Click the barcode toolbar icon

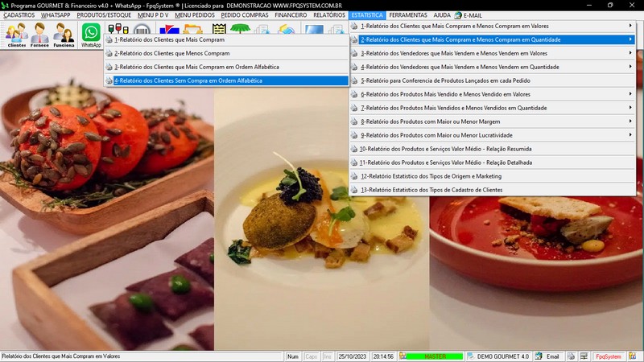point(142,29)
